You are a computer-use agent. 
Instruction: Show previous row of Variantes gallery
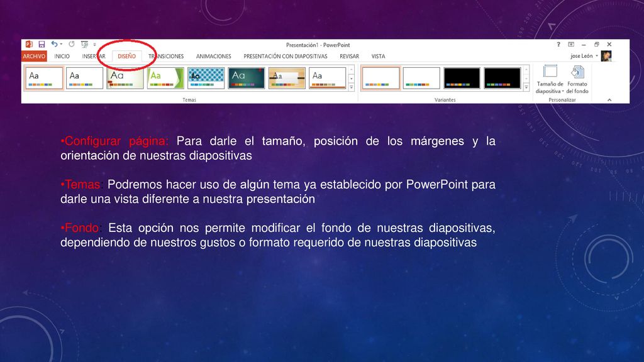click(526, 70)
